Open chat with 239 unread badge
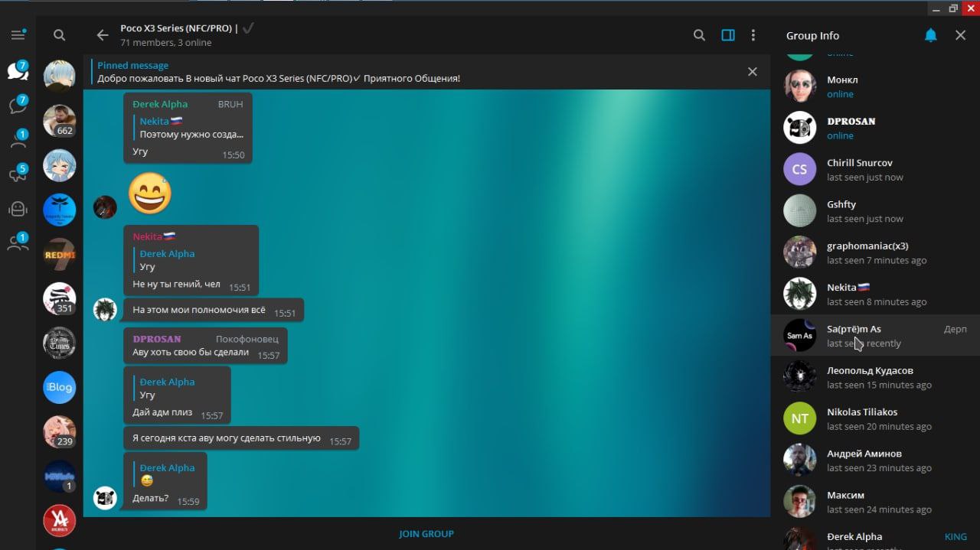 click(x=60, y=432)
